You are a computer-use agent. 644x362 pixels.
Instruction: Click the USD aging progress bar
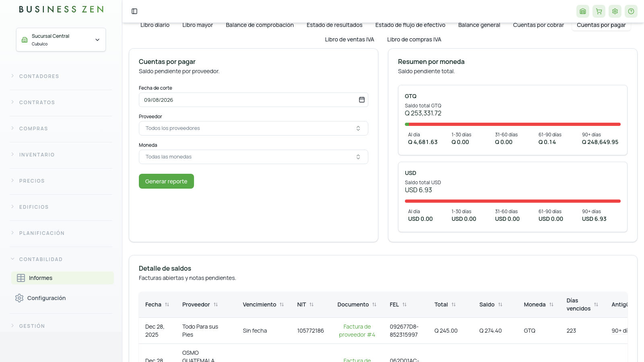click(513, 201)
